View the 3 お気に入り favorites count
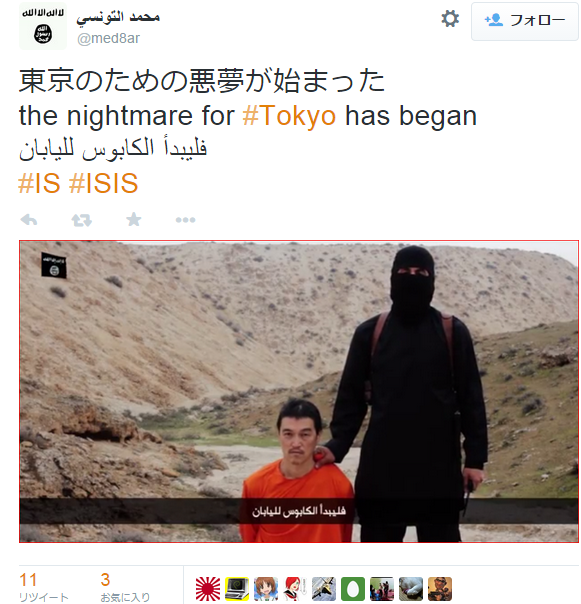The width and height of the screenshot is (581, 604). click(125, 587)
